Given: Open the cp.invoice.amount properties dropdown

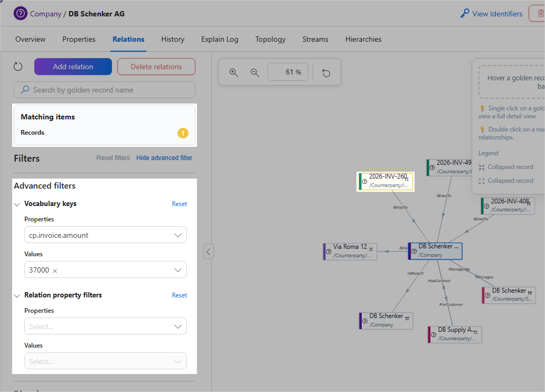Looking at the screenshot, I should [105, 235].
